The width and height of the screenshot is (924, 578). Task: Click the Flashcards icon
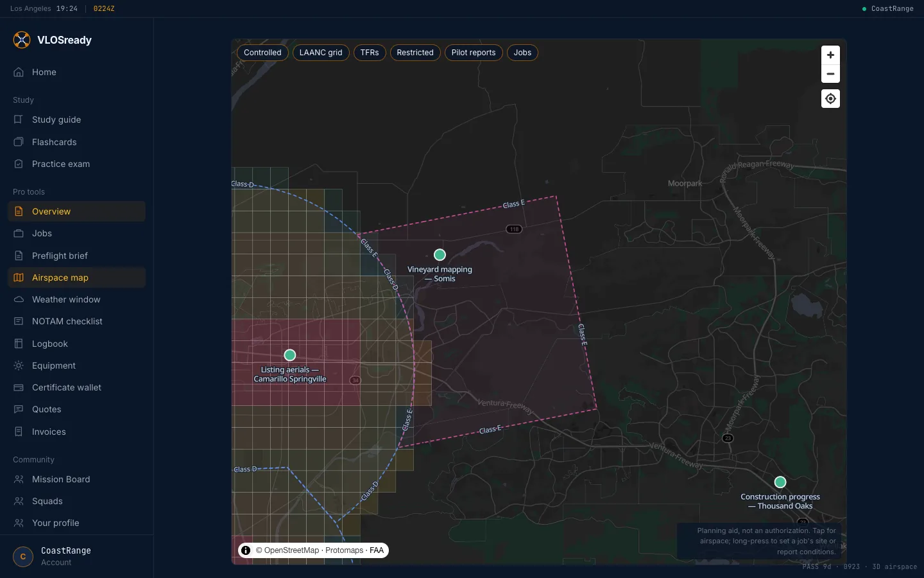pyautogui.click(x=19, y=142)
